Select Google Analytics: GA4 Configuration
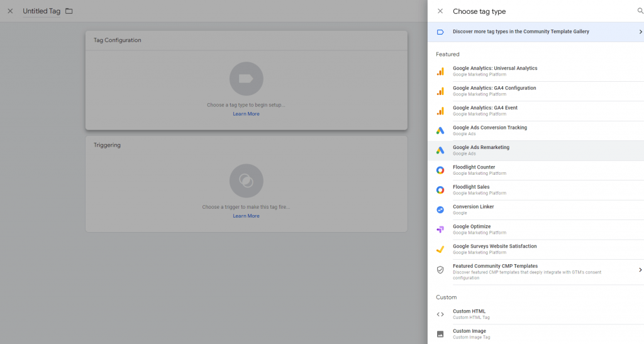This screenshot has height=344, width=644. coord(536,91)
